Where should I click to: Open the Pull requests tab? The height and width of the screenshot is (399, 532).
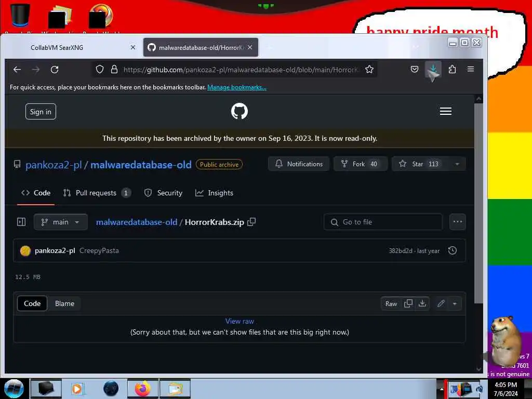pos(97,193)
